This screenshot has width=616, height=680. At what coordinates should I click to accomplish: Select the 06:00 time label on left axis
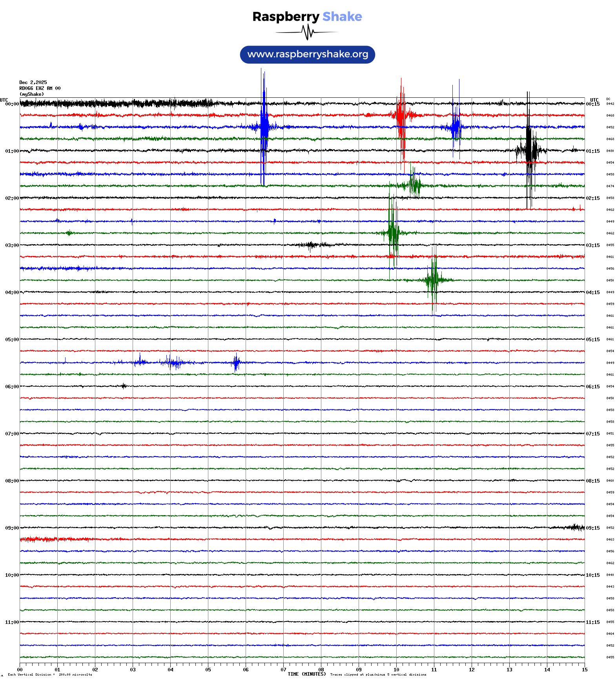click(x=12, y=387)
